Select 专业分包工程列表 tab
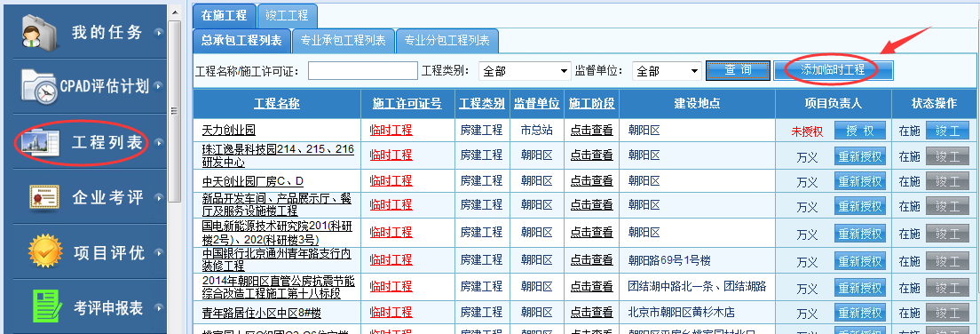980x334 pixels. coord(447,41)
